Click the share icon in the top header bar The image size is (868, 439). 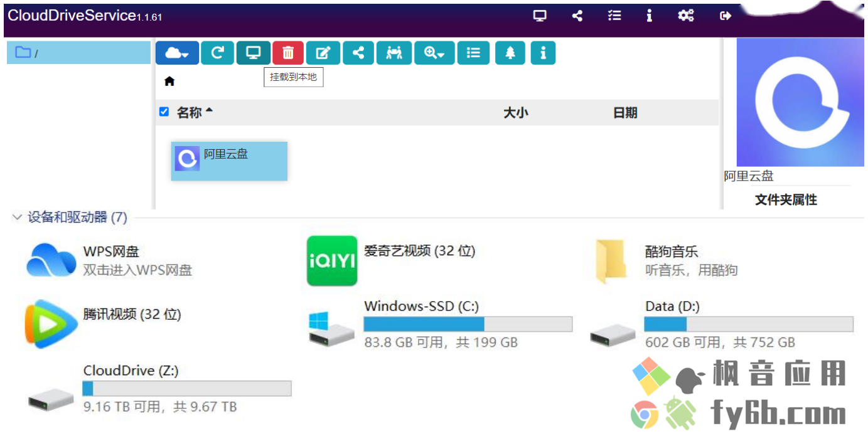[x=577, y=16]
